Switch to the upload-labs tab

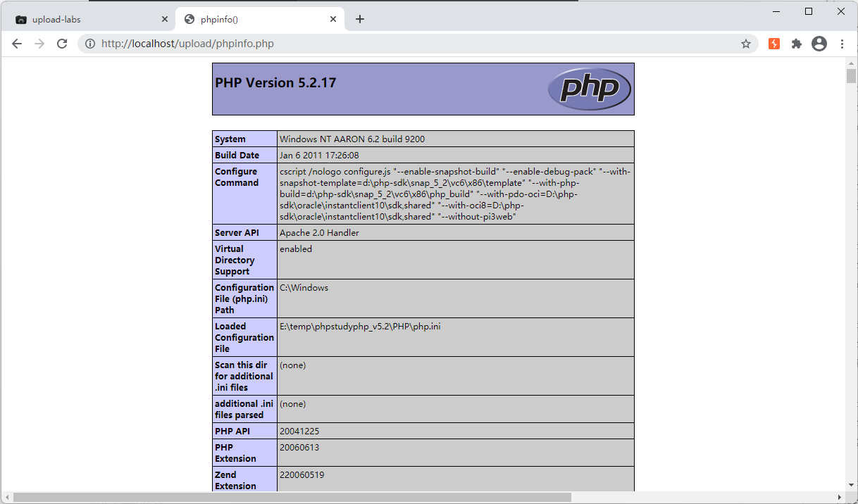[85, 20]
